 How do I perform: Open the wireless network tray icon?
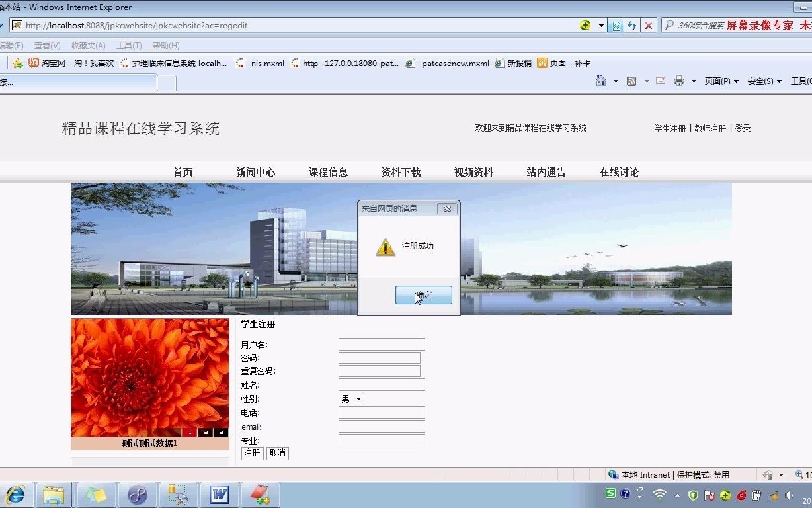tap(659, 494)
